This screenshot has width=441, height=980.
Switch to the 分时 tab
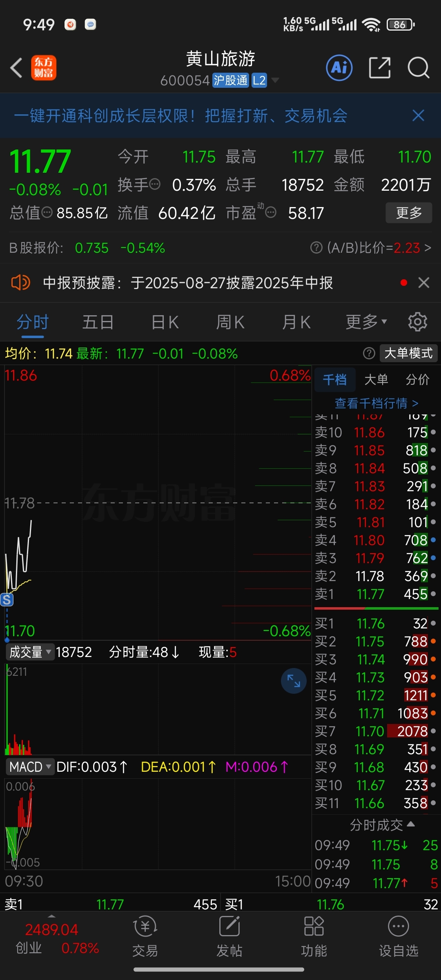(33, 322)
